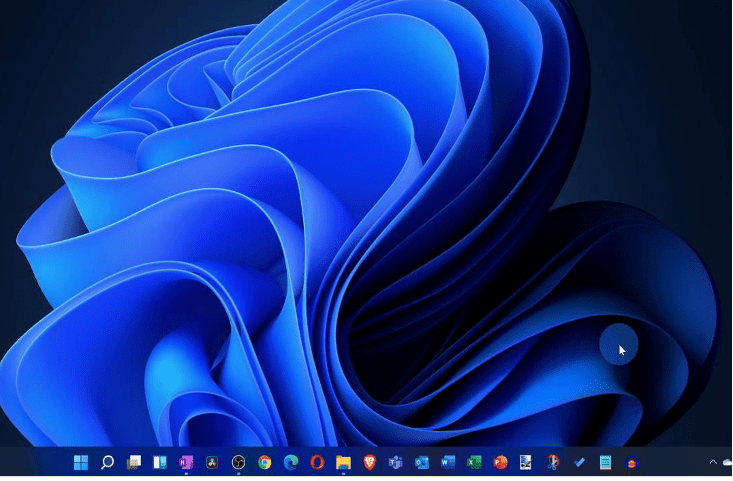733x481 pixels.
Task: Launch PowerPoint from the taskbar
Action: pyautogui.click(x=500, y=462)
